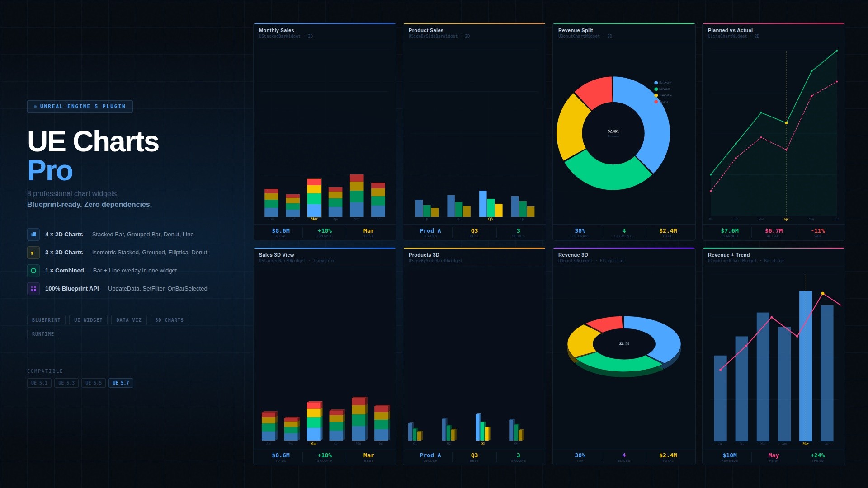This screenshot has height=488, width=868.
Task: Open the Planned vs Actual card title
Action: (730, 30)
